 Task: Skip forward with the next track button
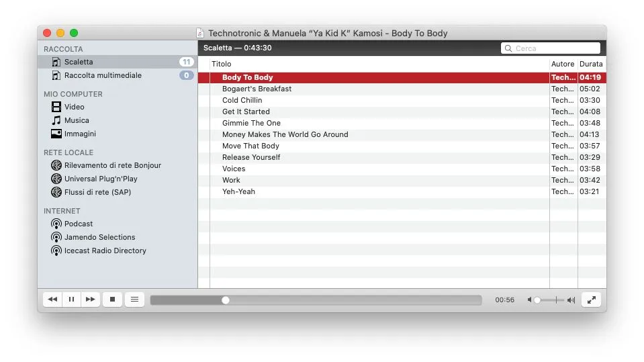click(x=91, y=300)
